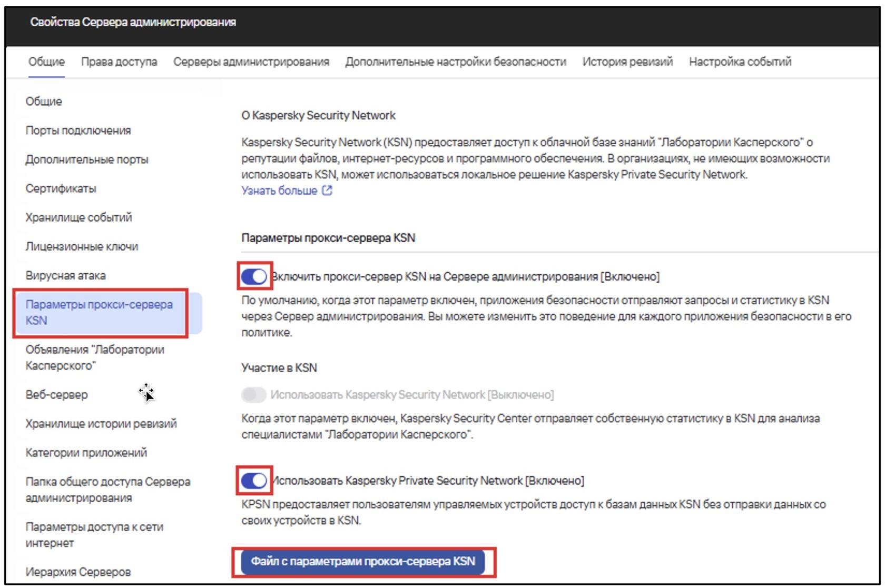Toggle the KSN proxy server switch
The height and width of the screenshot is (588, 885).
pyautogui.click(x=254, y=276)
